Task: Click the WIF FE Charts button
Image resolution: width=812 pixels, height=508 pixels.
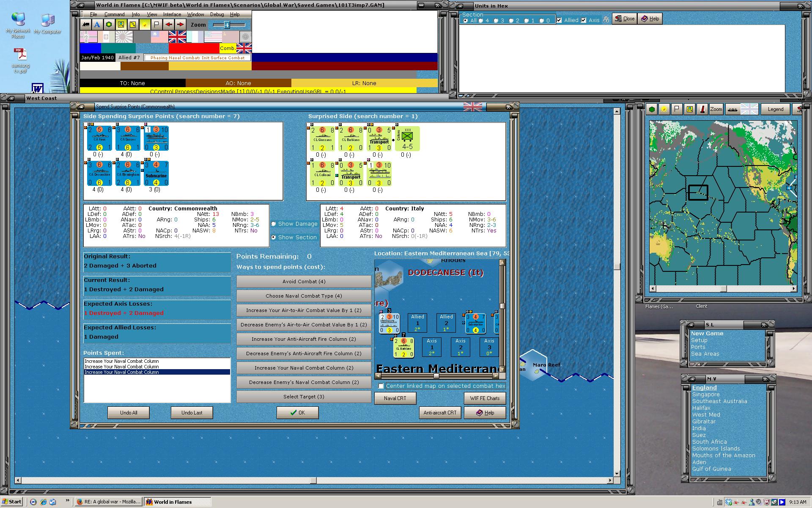Action: click(x=485, y=398)
